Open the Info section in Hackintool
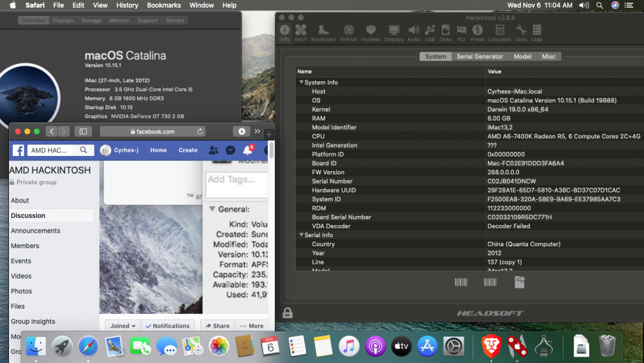Image resolution: width=644 pixels, height=363 pixels. [x=285, y=33]
